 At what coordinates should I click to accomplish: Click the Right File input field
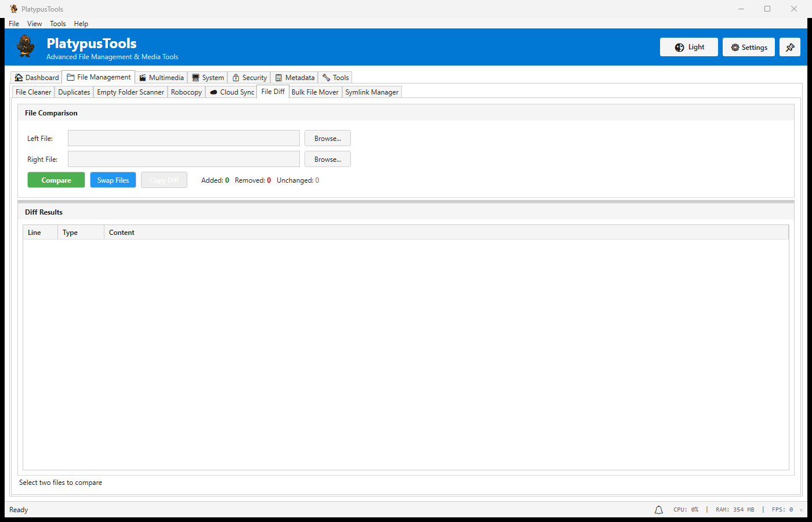click(183, 159)
